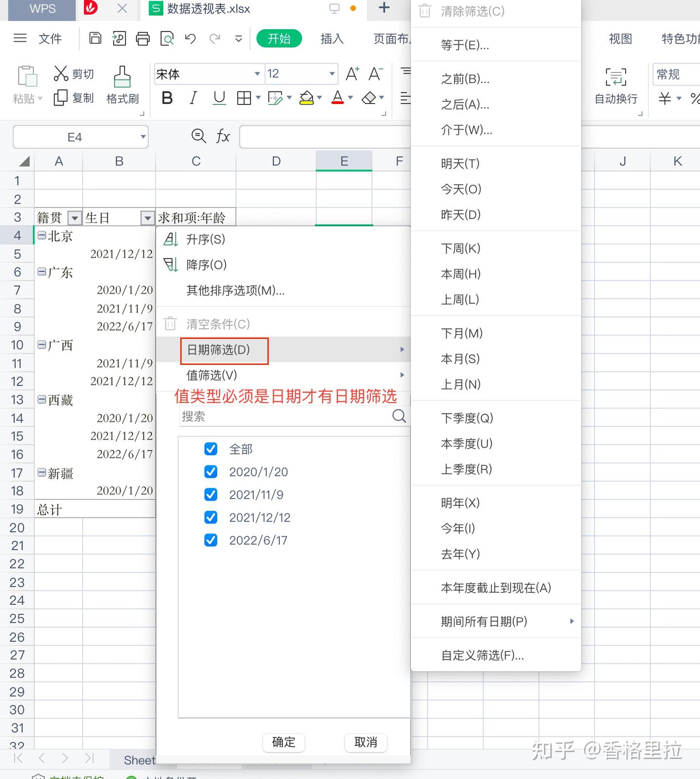Click the zoom magnifier beside fx
The height and width of the screenshot is (779, 700).
pos(198,136)
